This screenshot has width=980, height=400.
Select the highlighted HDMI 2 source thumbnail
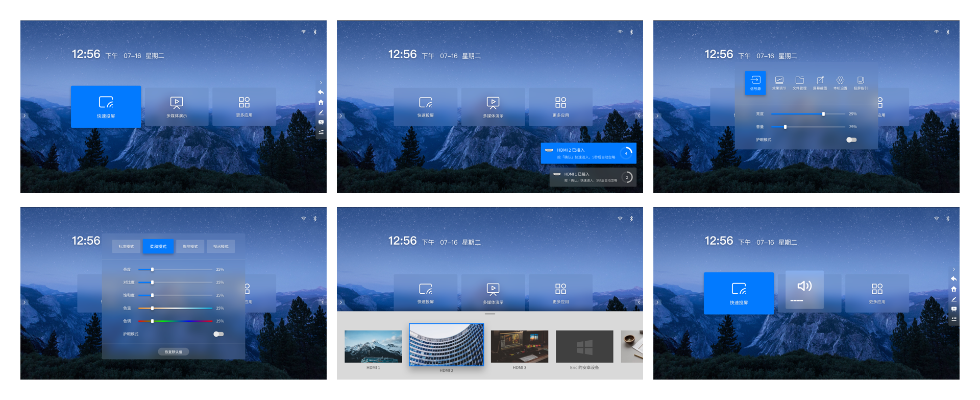(447, 345)
